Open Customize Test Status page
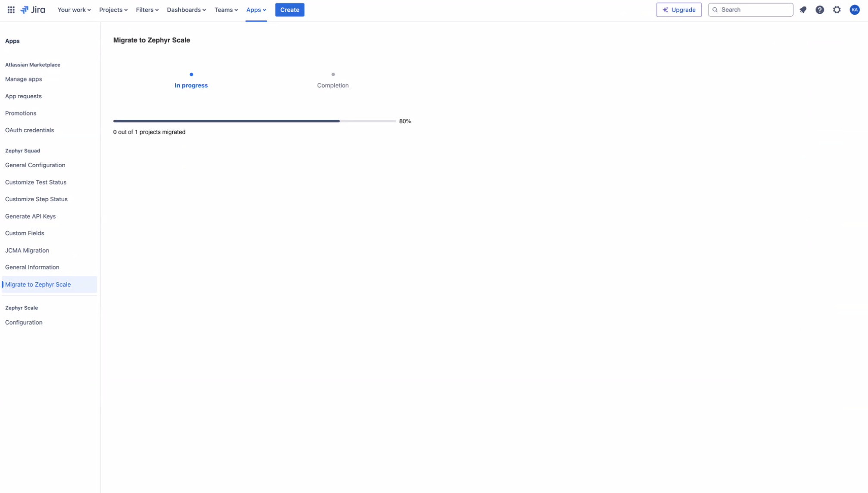This screenshot has width=868, height=493. [x=36, y=182]
